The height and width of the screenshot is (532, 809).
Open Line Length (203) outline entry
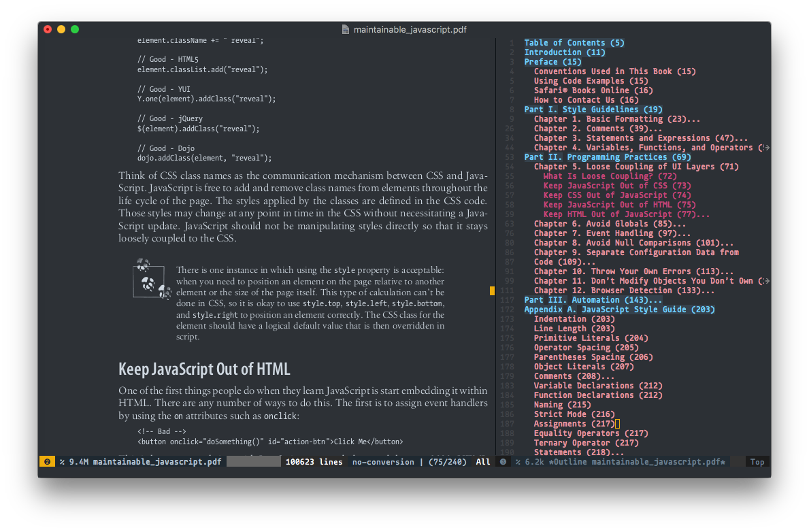click(574, 329)
